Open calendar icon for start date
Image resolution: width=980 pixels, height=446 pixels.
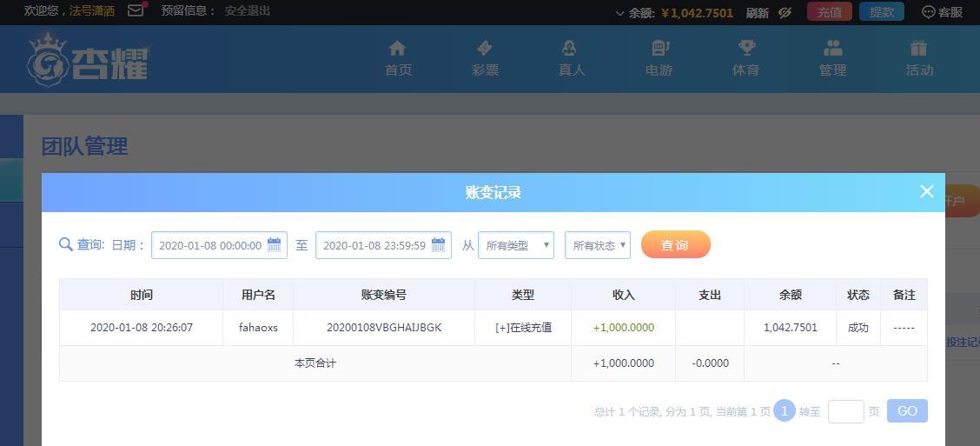274,244
